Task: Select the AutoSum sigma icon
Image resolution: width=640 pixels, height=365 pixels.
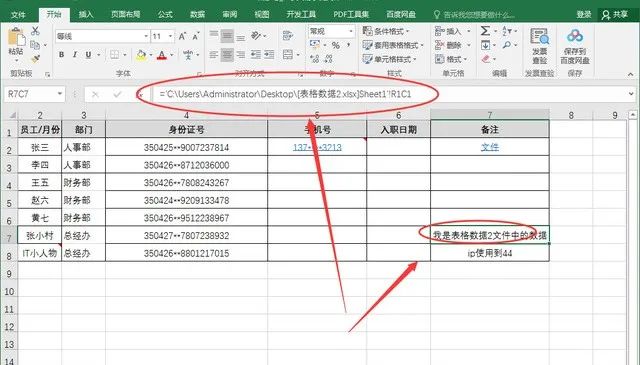Action: click(x=485, y=31)
